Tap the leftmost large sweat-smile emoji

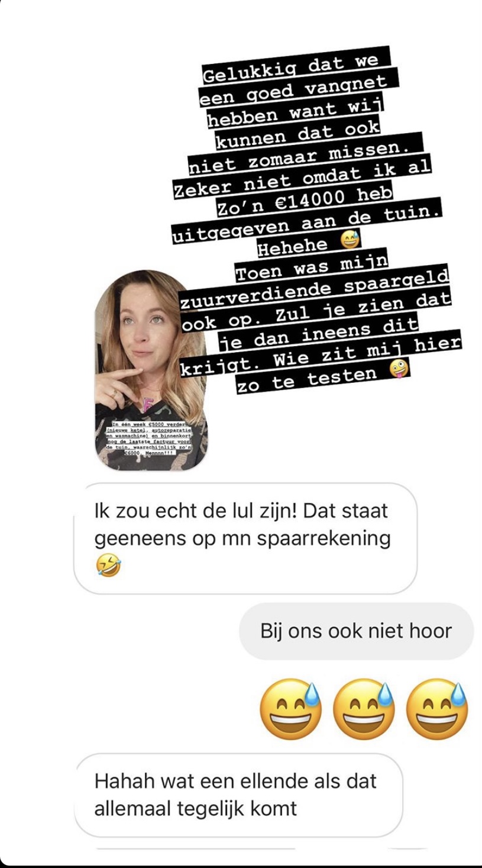coord(291,709)
